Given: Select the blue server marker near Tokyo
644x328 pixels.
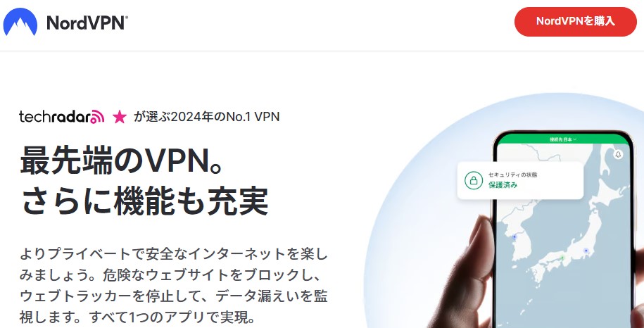Looking at the screenshot, I should (586, 251).
